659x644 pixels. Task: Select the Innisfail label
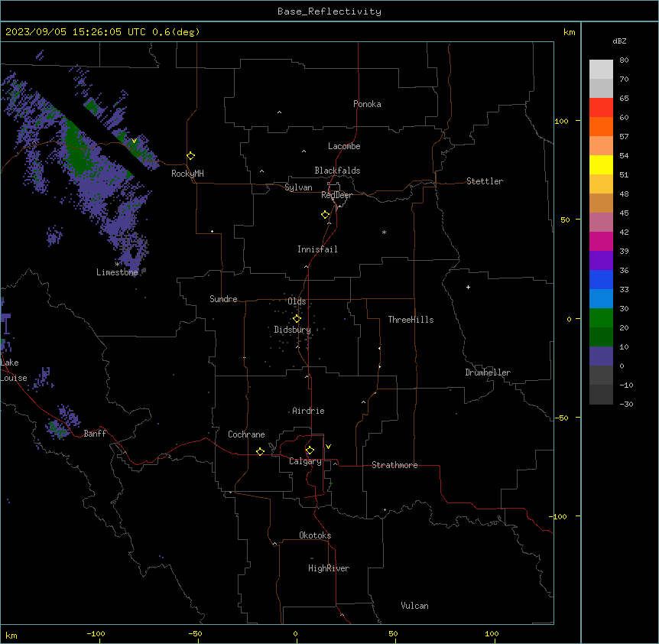[x=317, y=249]
